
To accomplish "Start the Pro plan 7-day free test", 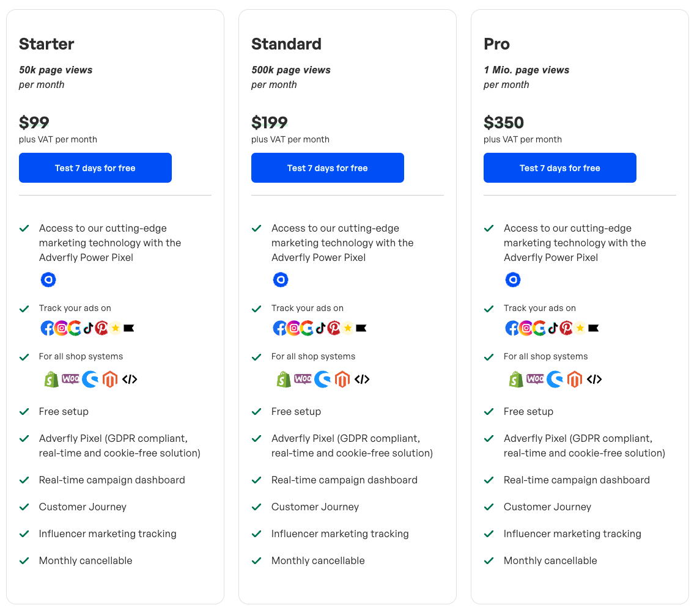I will coord(560,168).
